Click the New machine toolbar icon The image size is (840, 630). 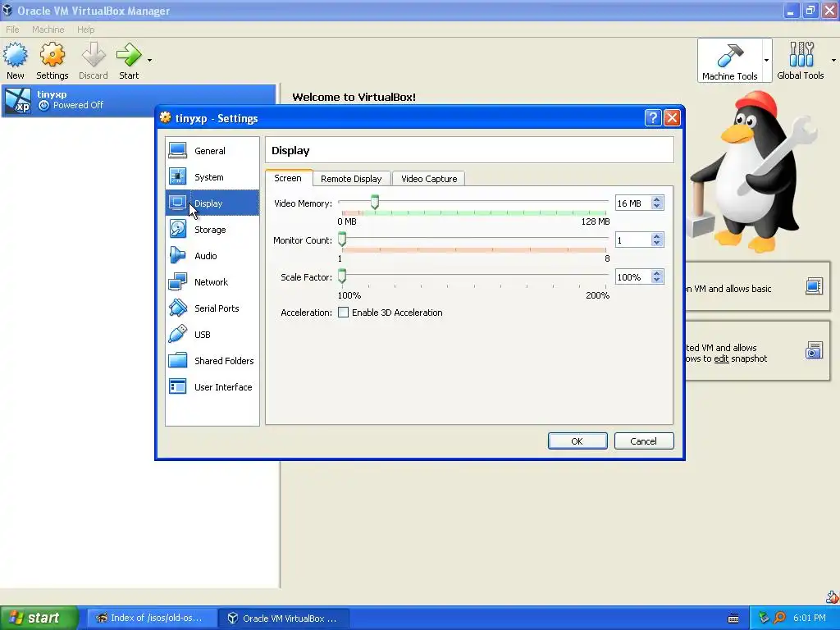(15, 55)
